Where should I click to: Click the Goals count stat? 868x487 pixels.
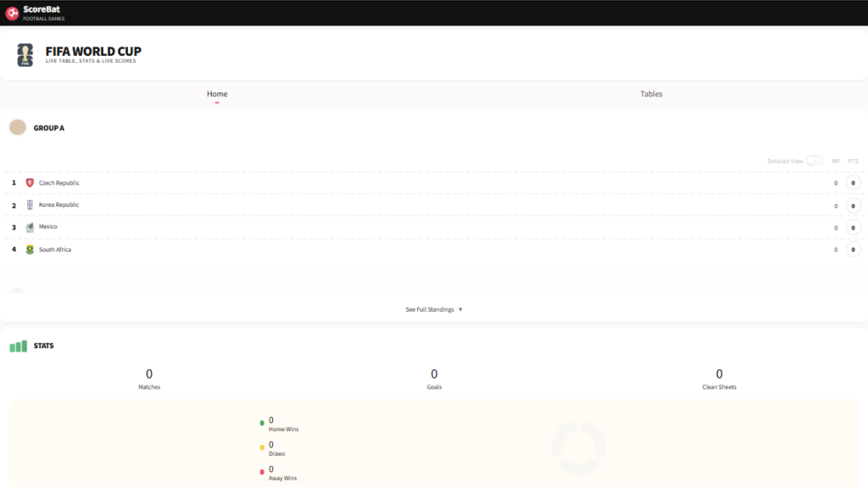(434, 379)
